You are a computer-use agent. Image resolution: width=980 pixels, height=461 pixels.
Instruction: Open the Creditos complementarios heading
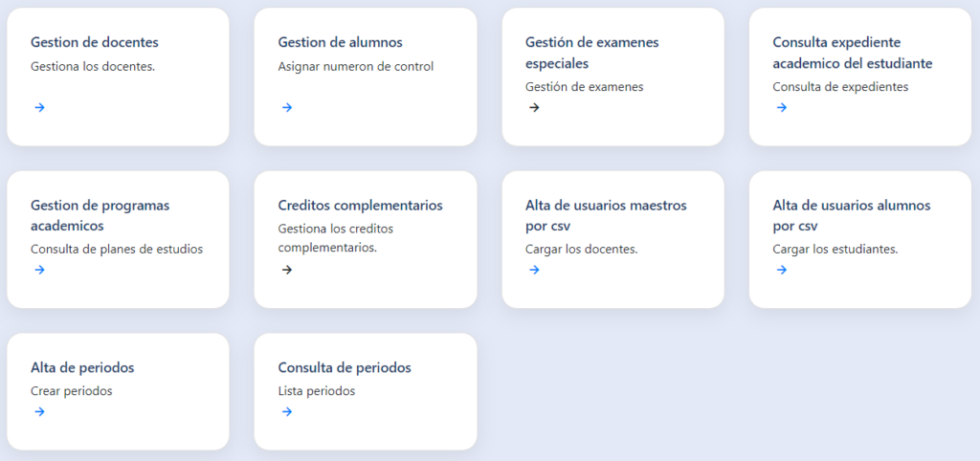(360, 205)
